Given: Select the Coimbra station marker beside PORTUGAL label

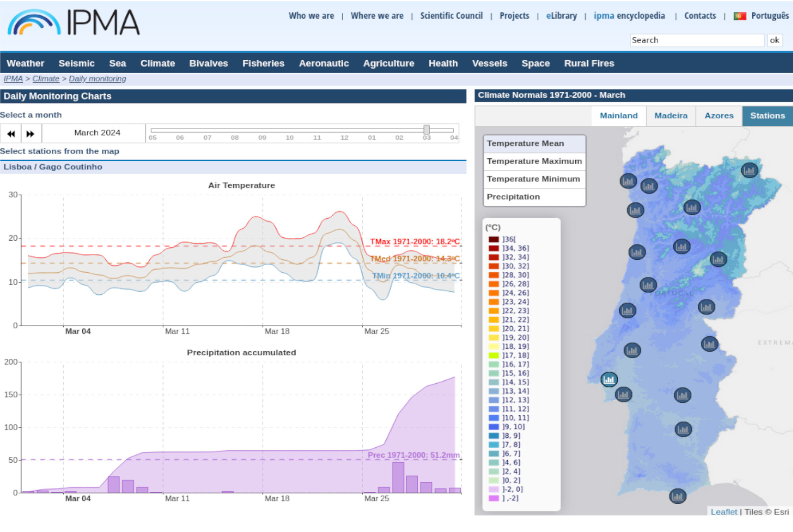Looking at the screenshot, I should click(x=648, y=285).
